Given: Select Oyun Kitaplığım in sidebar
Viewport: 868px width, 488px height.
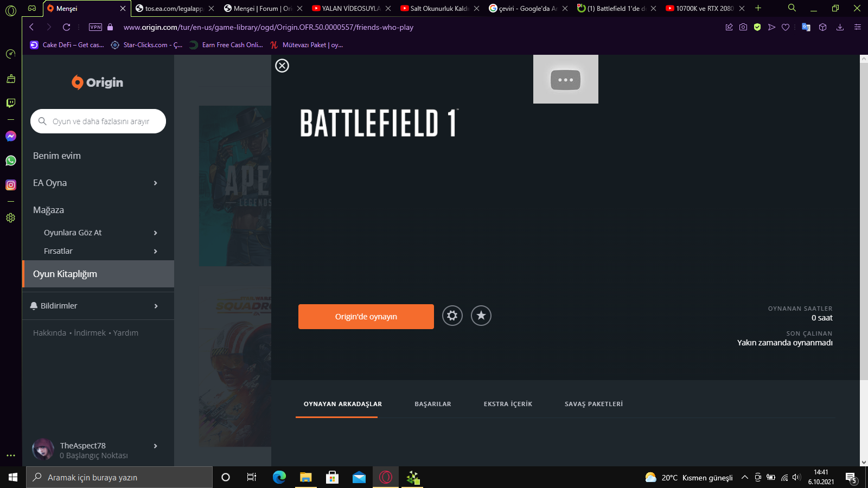Looking at the screenshot, I should [x=98, y=274].
